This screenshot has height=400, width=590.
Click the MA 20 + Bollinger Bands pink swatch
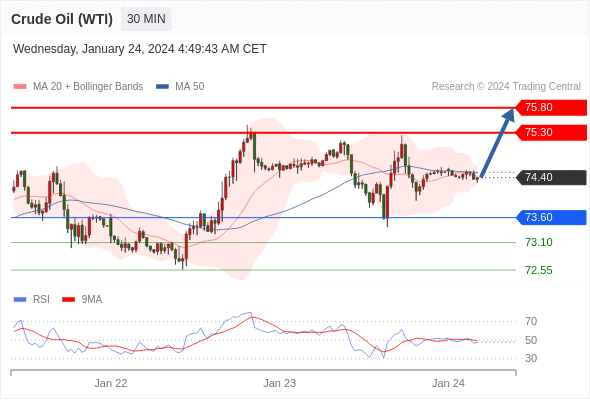[20, 87]
